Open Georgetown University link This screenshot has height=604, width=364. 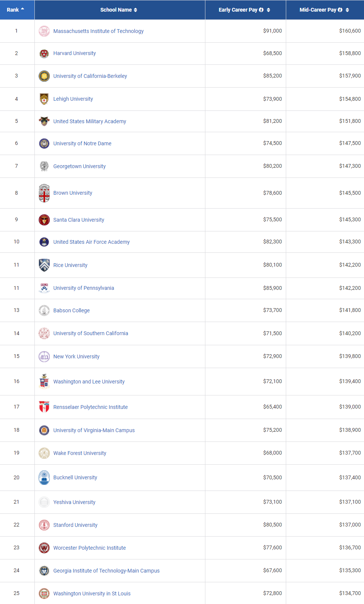pyautogui.click(x=79, y=166)
